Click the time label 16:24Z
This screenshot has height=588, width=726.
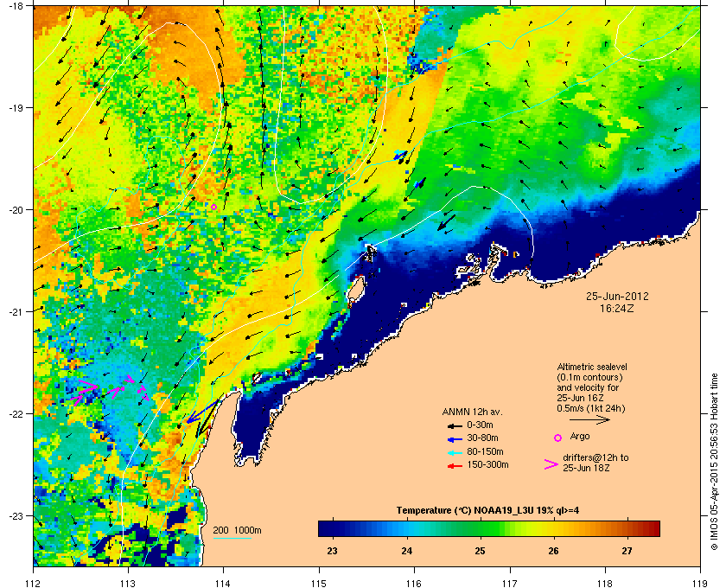pos(617,308)
